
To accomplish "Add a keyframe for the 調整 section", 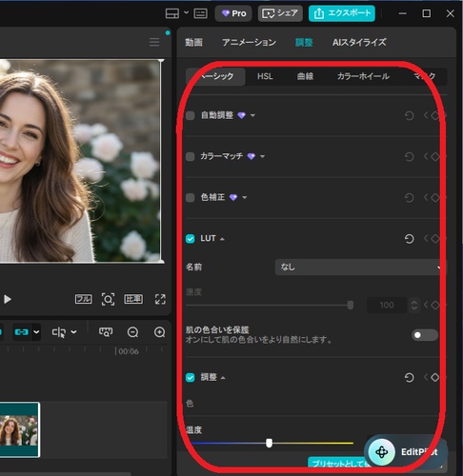I will (x=435, y=377).
